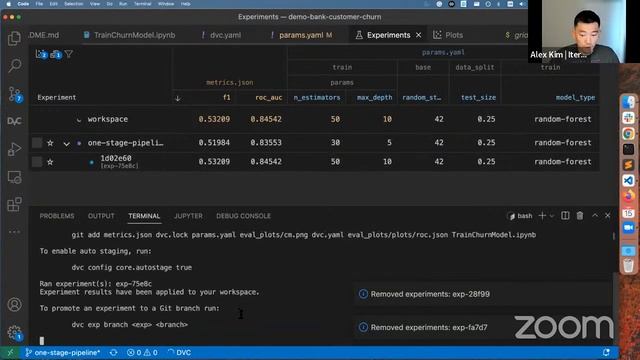Open the Explorer view in activity bar
Viewport: 640px width, 360px height.
pyautogui.click(x=15, y=38)
